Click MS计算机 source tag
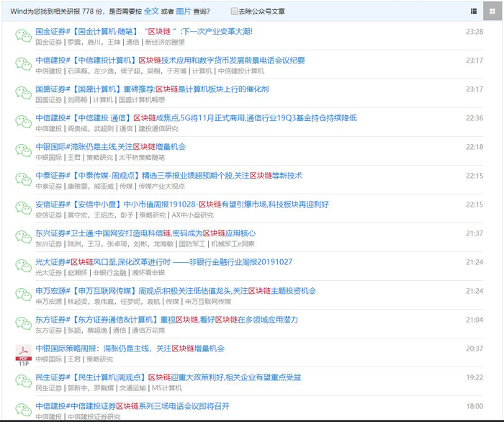The image size is (504, 422). pos(167,388)
